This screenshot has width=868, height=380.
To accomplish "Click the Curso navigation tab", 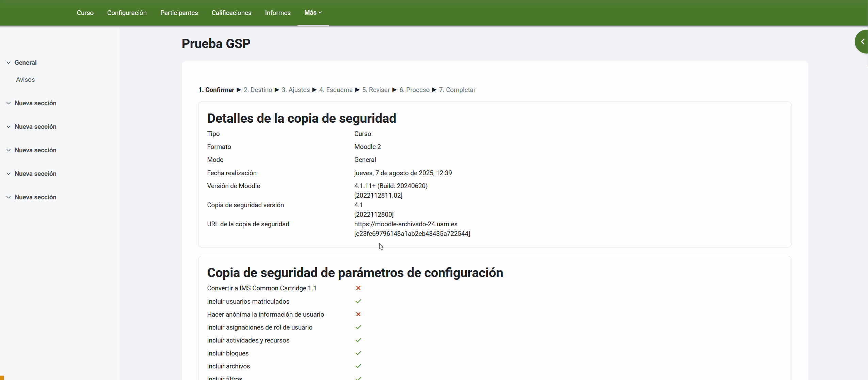I will 85,13.
